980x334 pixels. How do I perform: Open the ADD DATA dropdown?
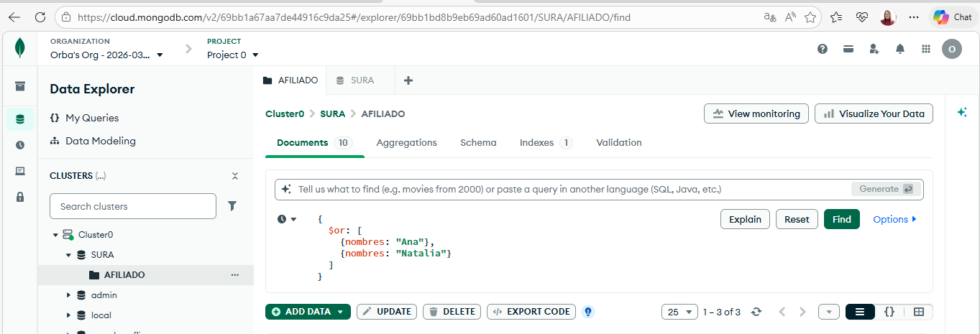pos(308,312)
